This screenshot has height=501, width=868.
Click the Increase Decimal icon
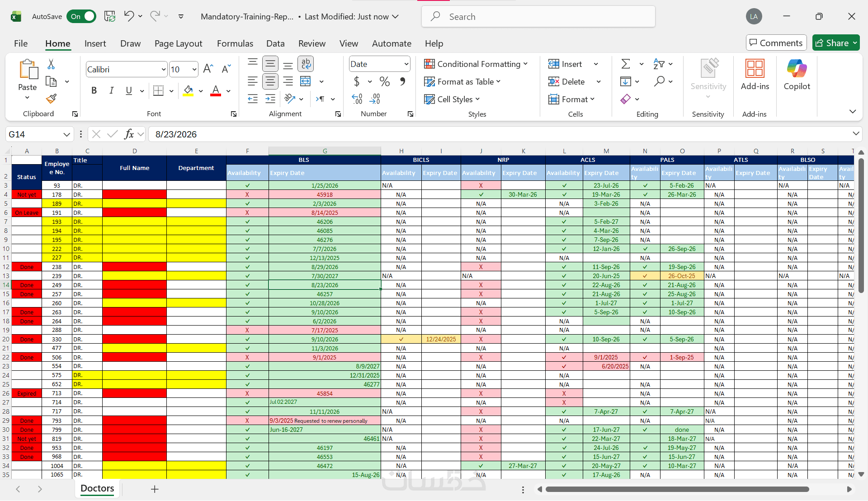click(x=357, y=99)
